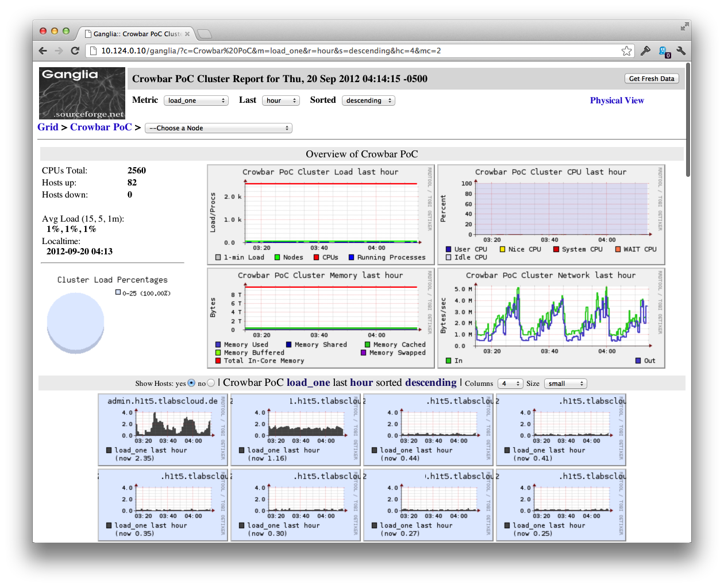The height and width of the screenshot is (588, 724).
Task: Click the purple Memory Swapped legend swatch
Action: [363, 353]
